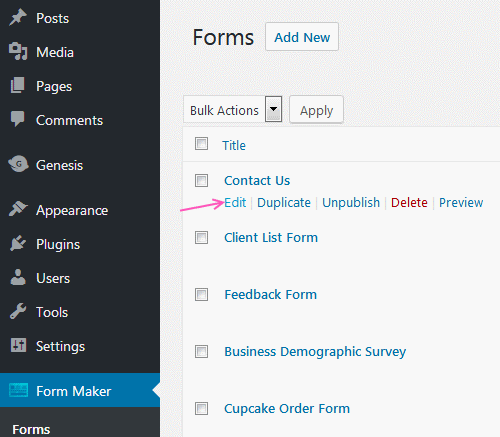Sort forms by the Title column header
The height and width of the screenshot is (437, 500).
click(x=234, y=145)
